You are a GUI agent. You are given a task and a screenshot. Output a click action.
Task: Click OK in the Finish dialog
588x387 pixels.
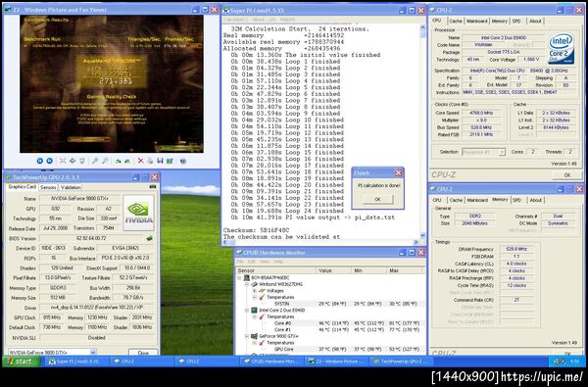pos(377,199)
